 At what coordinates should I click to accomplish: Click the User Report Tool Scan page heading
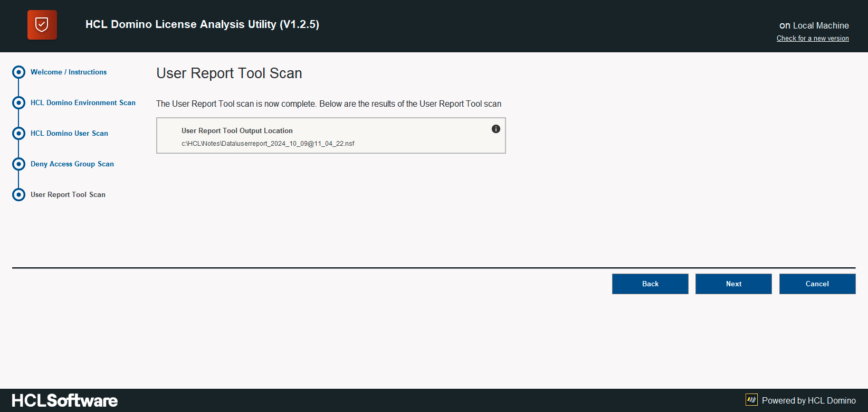pos(229,73)
